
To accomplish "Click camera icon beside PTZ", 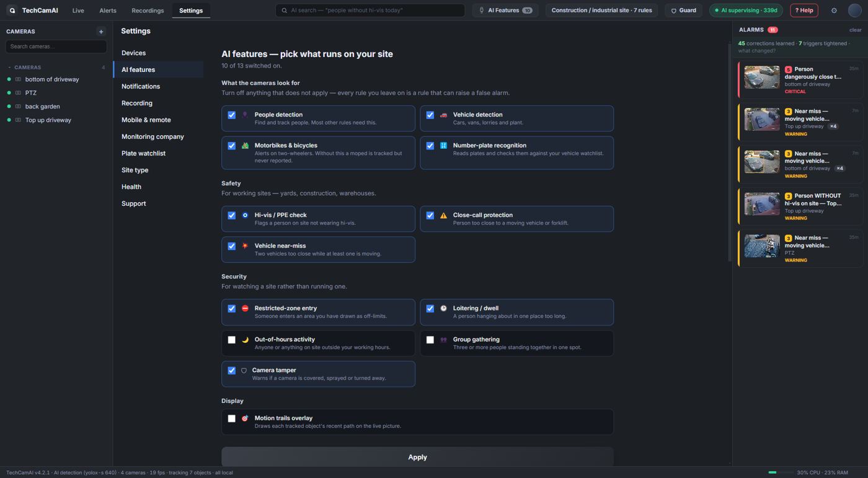I will [18, 93].
